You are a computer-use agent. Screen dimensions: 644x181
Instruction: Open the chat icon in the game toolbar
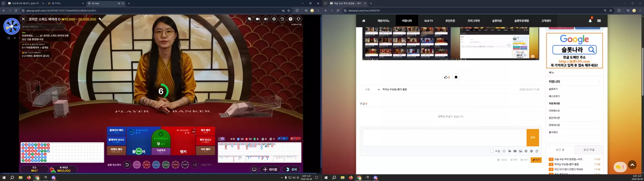click(250, 19)
